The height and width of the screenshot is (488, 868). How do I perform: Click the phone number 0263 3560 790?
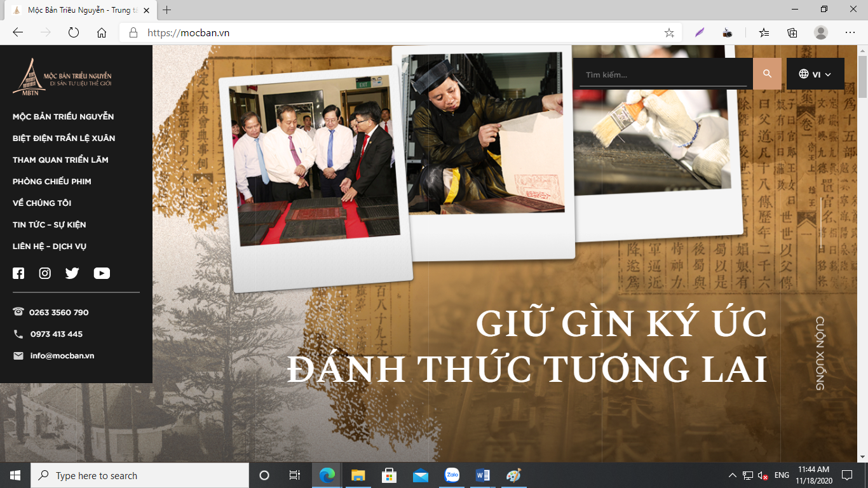point(58,313)
